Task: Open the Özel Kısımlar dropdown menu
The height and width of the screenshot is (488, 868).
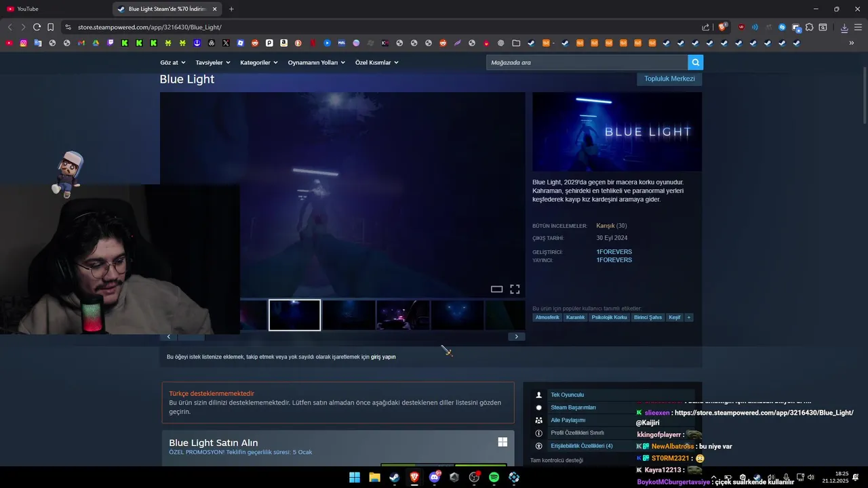Action: click(377, 62)
